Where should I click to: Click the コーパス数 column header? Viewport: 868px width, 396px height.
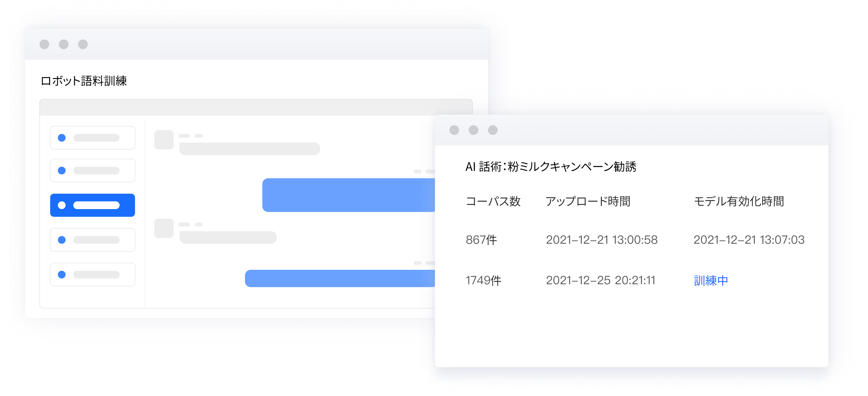(x=493, y=201)
